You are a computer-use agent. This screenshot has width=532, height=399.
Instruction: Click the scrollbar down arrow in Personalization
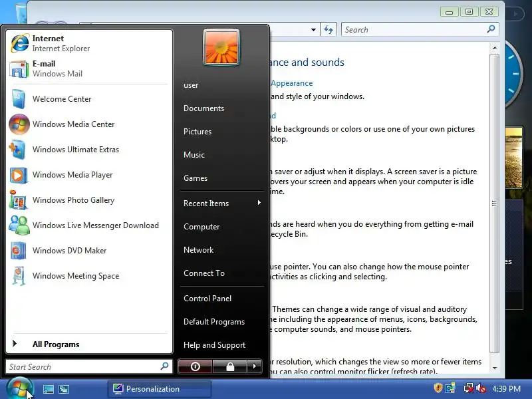click(495, 368)
